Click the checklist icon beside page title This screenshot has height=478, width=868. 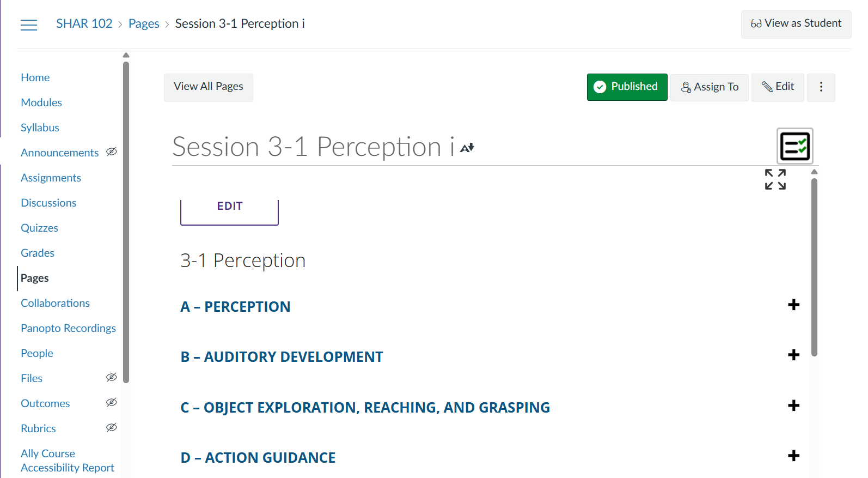tap(794, 146)
